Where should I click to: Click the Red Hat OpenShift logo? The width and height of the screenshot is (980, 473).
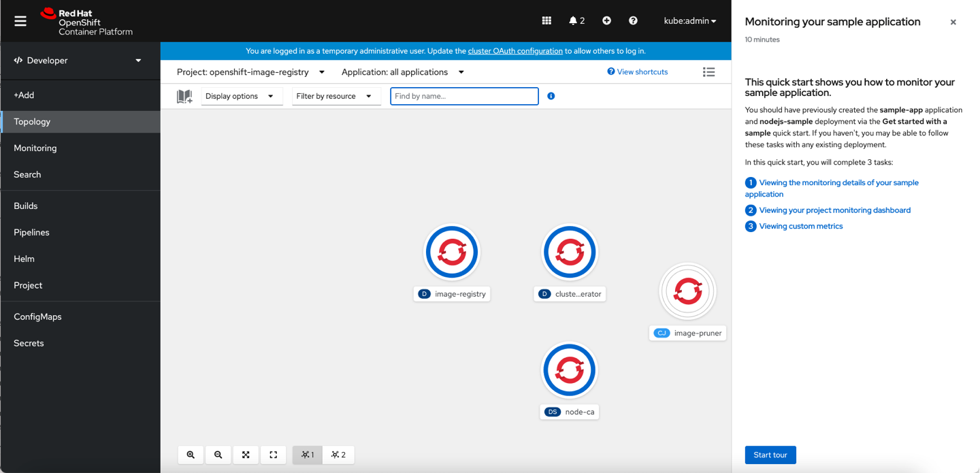pyautogui.click(x=86, y=22)
